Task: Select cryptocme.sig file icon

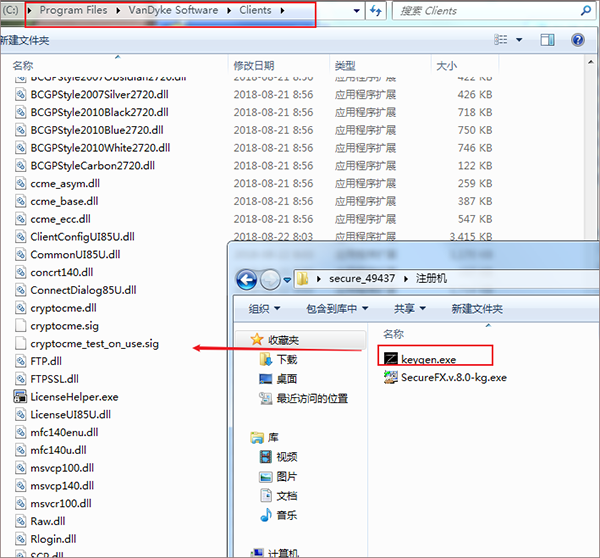Action: 20,326
